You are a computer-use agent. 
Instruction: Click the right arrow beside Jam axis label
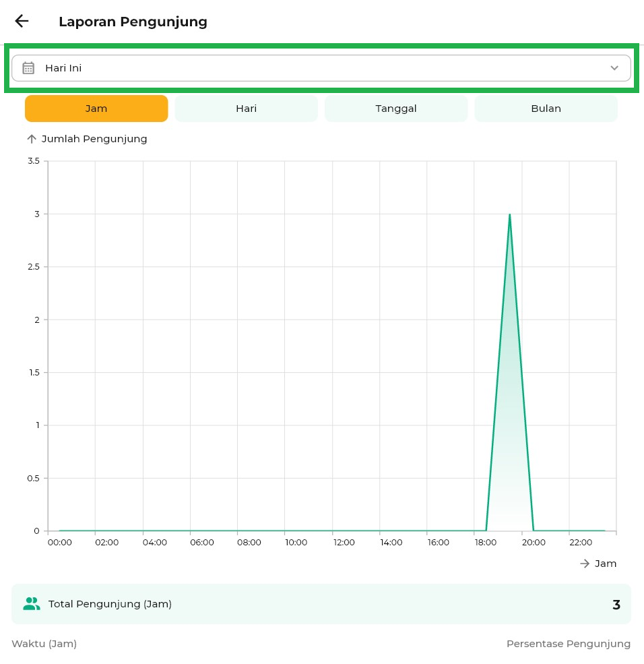click(585, 564)
